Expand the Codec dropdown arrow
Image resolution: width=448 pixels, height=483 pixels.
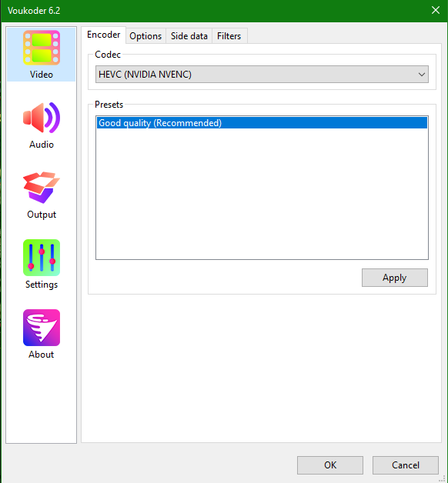pyautogui.click(x=422, y=75)
